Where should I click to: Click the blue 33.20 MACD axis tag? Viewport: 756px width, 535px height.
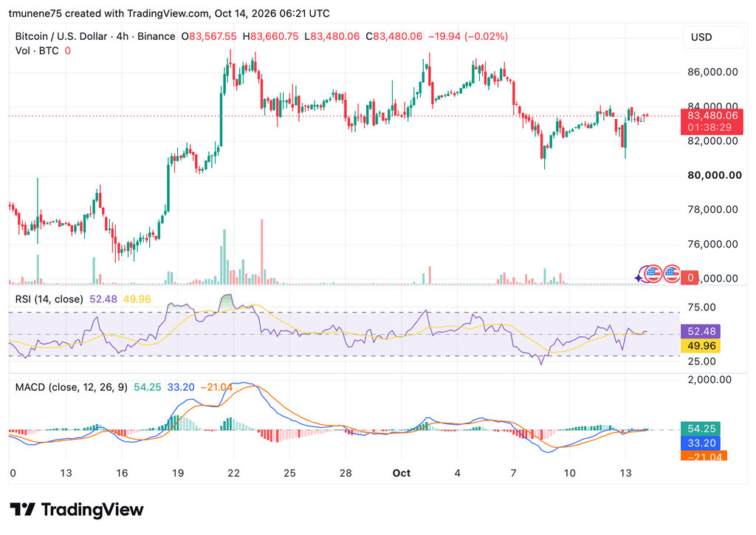point(701,443)
